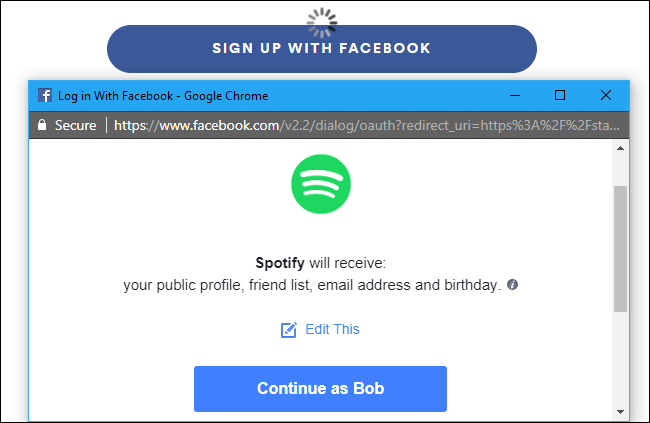Click the bold Spotify text
650x423 pixels.
pyautogui.click(x=279, y=264)
